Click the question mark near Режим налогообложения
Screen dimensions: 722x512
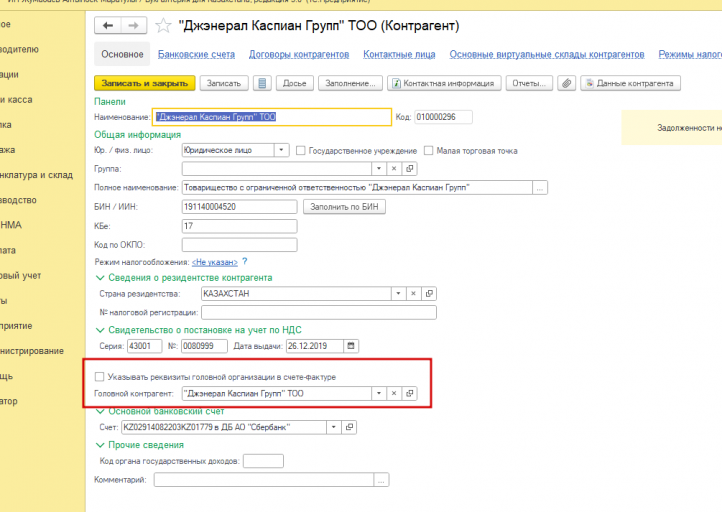(x=245, y=262)
